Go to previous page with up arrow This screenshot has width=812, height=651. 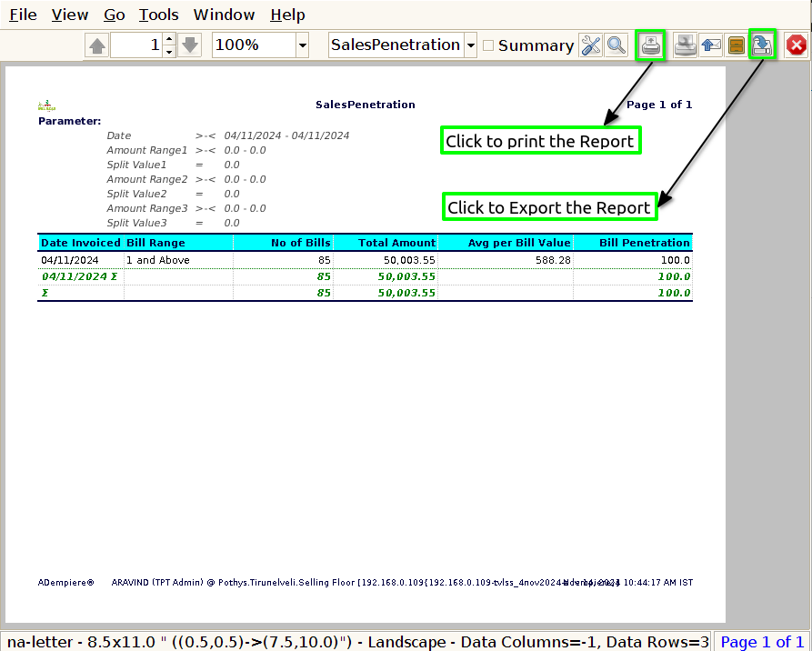click(96, 45)
